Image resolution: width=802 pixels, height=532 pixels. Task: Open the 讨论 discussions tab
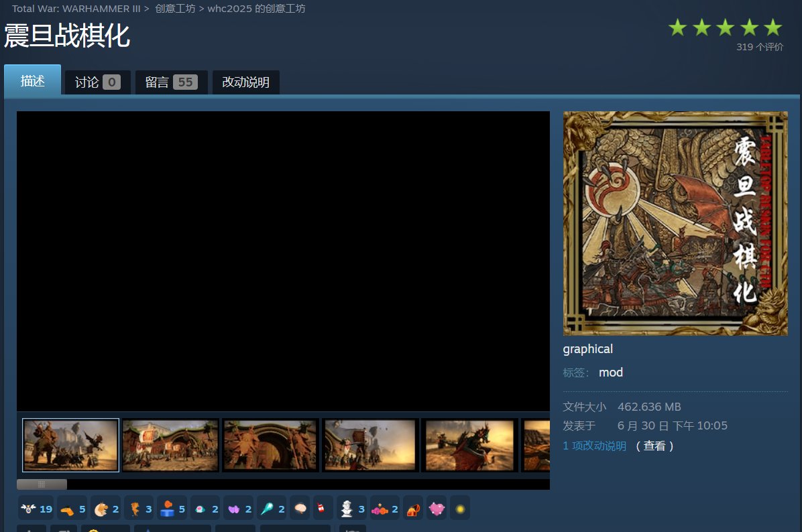97,82
